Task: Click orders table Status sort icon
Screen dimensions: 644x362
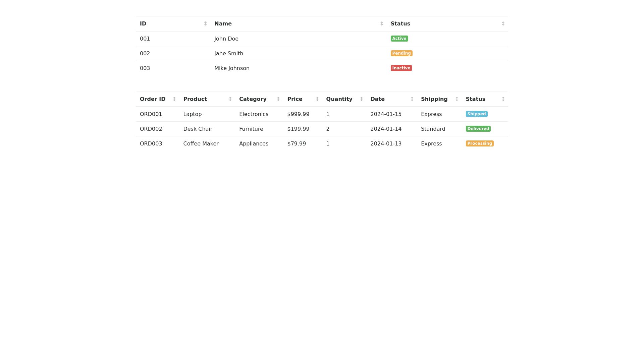Action: coord(503,99)
